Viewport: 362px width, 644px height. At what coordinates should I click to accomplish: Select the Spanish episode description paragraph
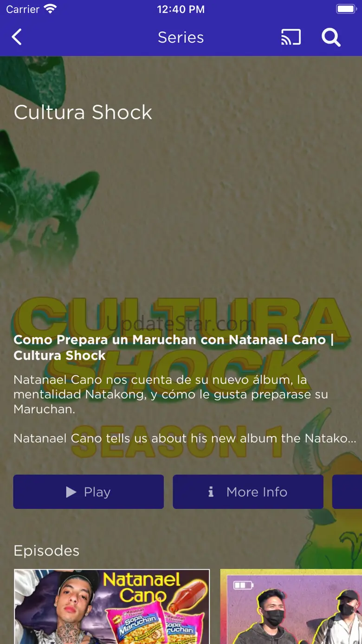171,394
